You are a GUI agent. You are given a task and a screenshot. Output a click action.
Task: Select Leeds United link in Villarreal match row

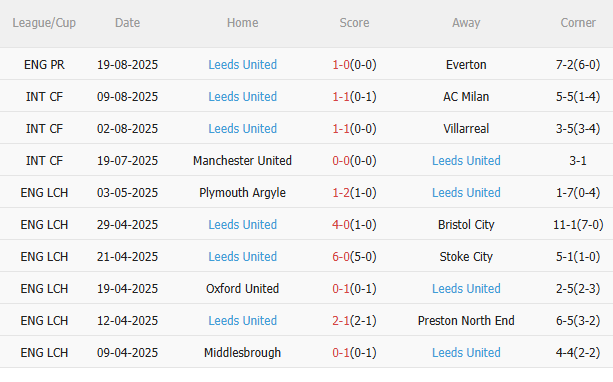click(x=242, y=129)
